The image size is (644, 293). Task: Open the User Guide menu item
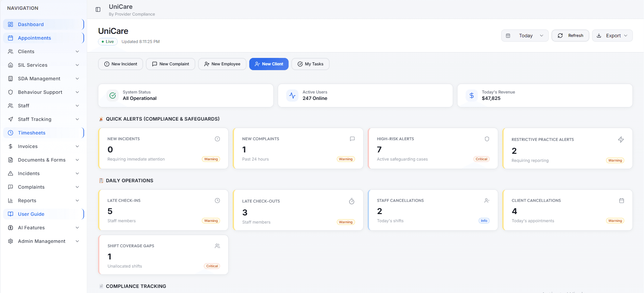tap(43, 214)
